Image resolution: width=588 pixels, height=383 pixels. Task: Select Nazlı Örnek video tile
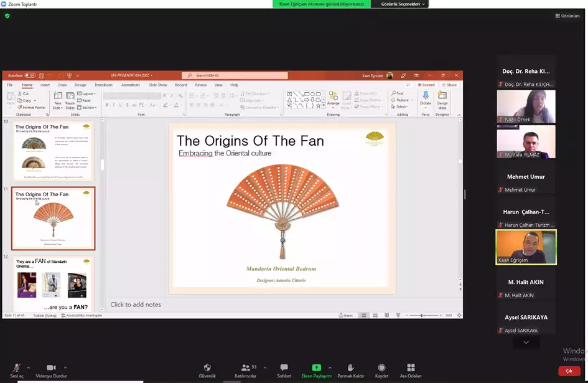click(526, 106)
